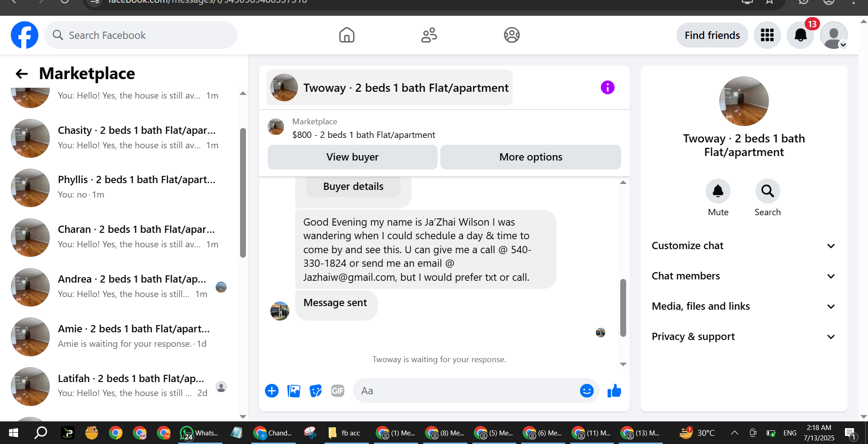
Task: Open the Home feed icon
Action: click(347, 35)
